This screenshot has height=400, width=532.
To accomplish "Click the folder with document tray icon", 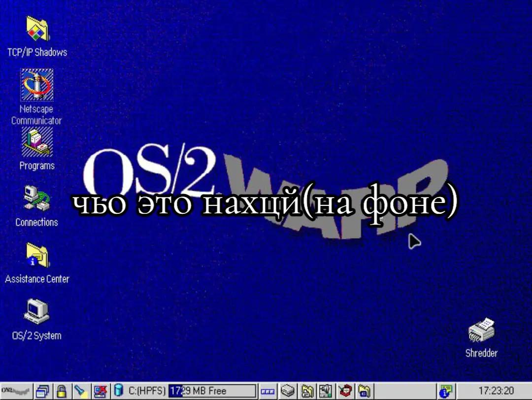I will pos(307,391).
